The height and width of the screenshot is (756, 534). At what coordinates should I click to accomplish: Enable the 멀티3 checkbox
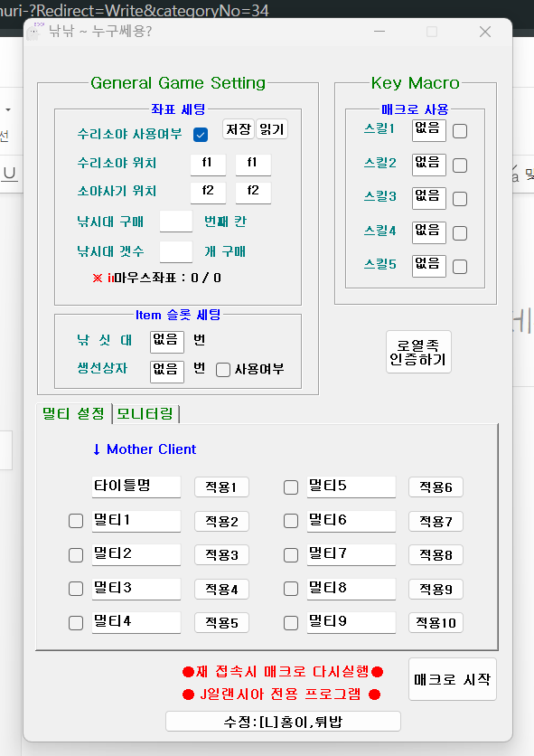[x=76, y=590]
